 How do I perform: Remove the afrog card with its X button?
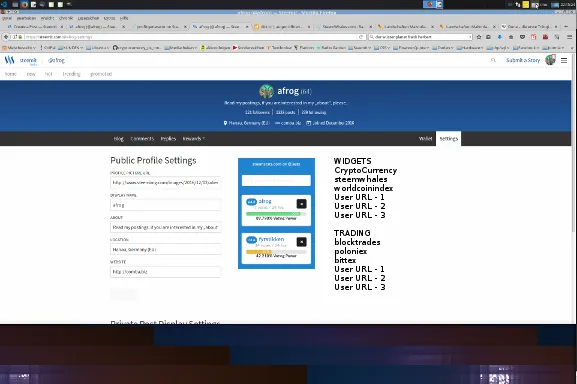coord(301,204)
